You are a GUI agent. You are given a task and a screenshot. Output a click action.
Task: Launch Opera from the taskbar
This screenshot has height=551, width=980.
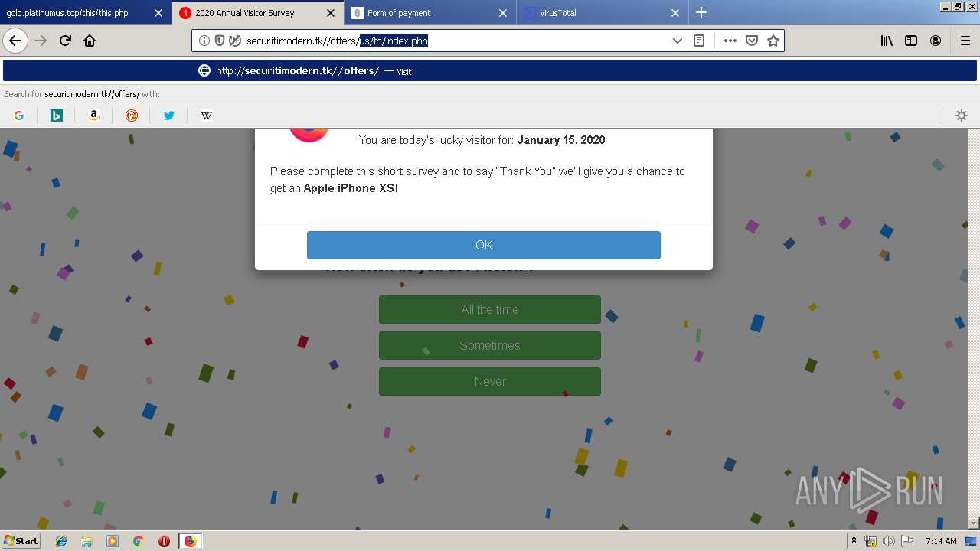[x=164, y=541]
